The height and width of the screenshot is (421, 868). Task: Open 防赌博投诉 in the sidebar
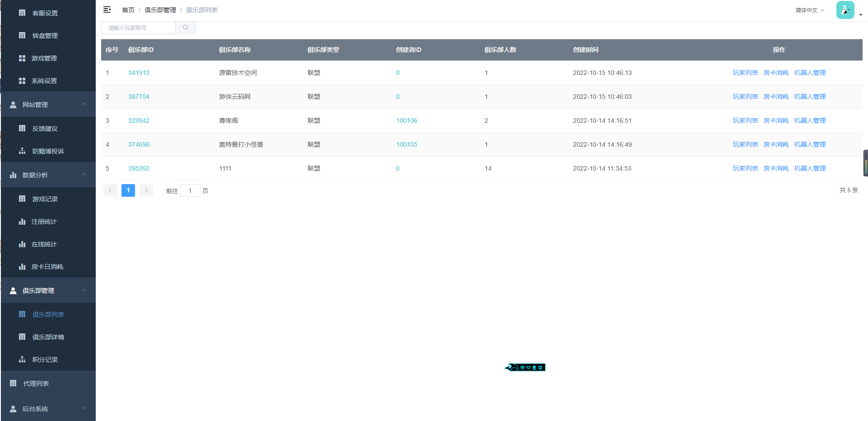(x=48, y=151)
